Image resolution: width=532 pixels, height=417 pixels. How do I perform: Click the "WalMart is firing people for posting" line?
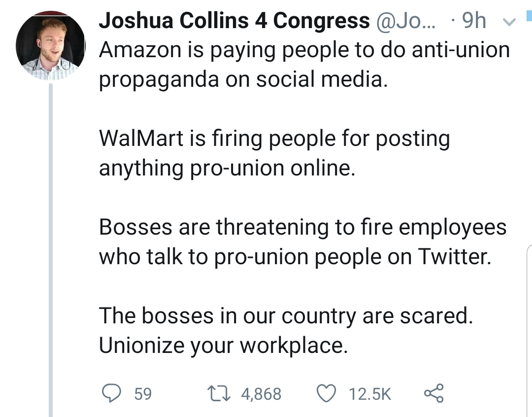274,139
